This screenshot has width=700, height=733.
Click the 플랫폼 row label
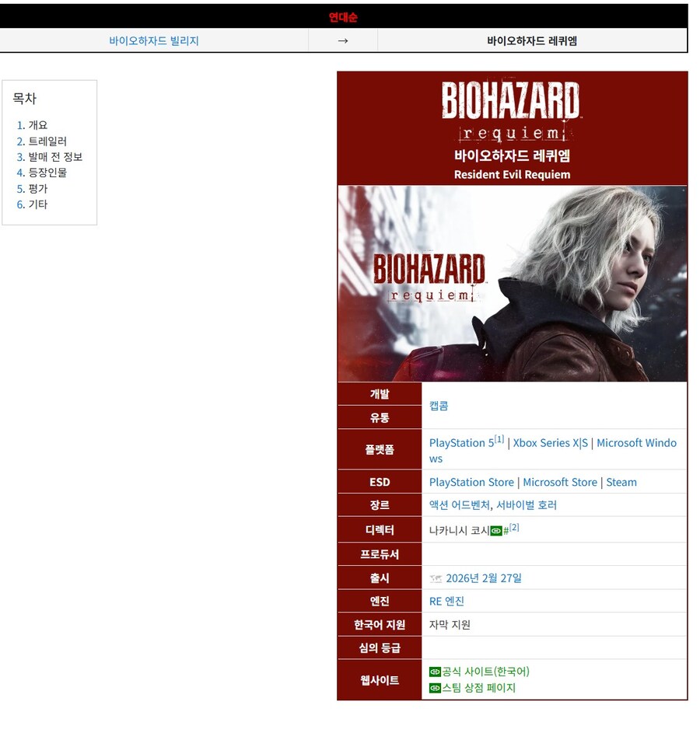click(x=380, y=450)
